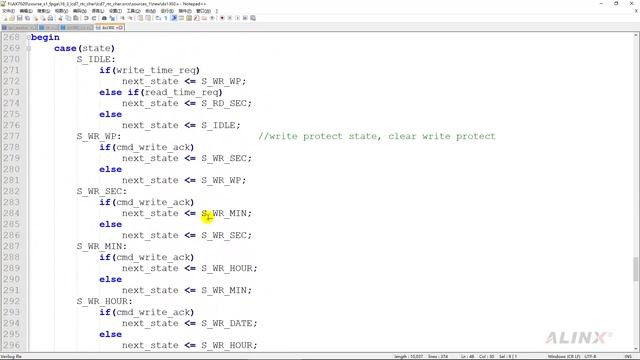The image size is (640, 360).
Task: Collapse the begin block at line 268
Action: coord(29,37)
